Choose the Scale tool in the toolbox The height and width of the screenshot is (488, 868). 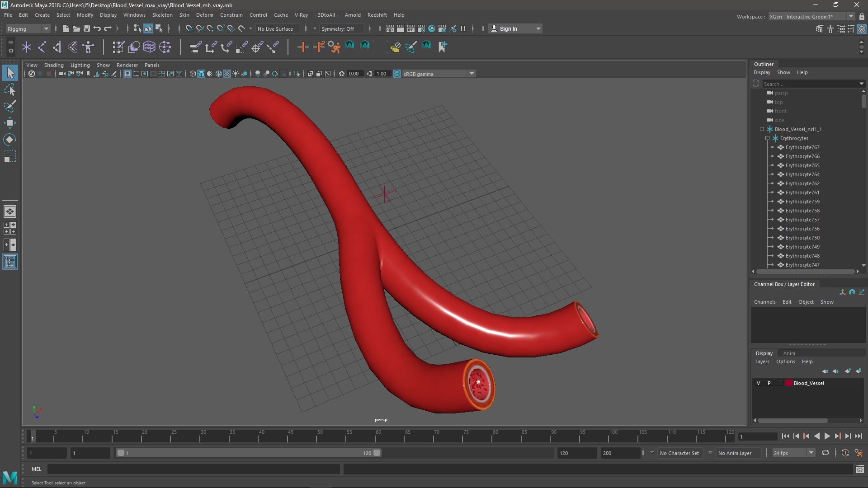[10, 156]
